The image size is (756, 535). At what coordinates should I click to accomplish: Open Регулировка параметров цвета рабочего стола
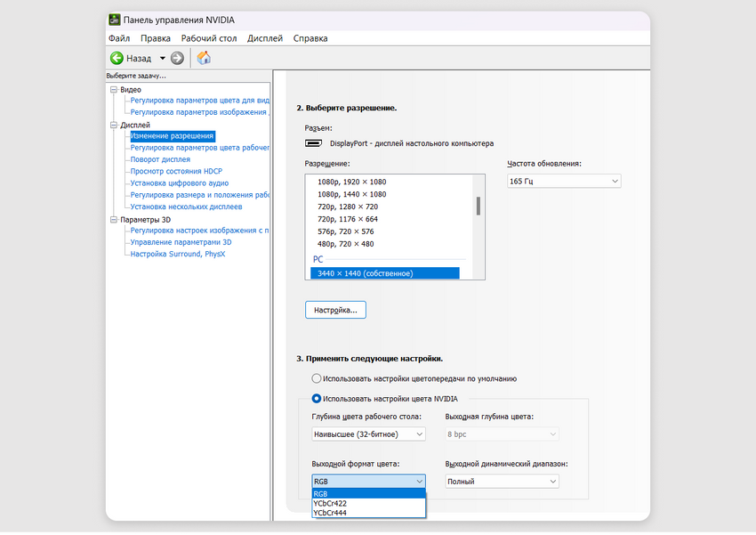click(199, 148)
